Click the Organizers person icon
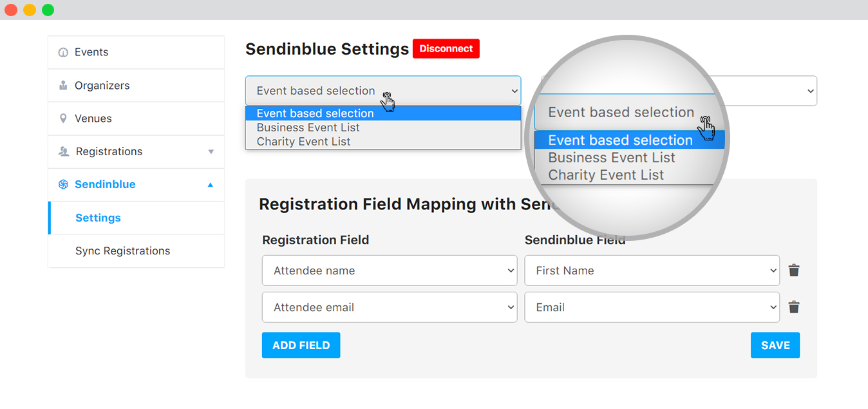This screenshot has width=868, height=409. 63,85
